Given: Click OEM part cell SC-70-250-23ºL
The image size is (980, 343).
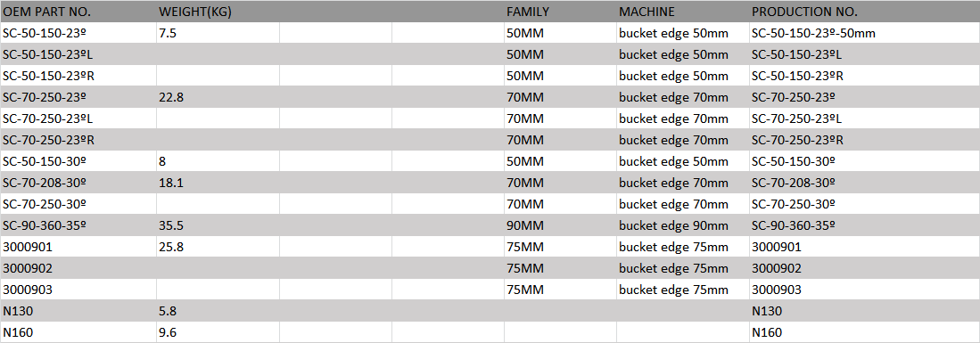Looking at the screenshot, I should (78, 118).
